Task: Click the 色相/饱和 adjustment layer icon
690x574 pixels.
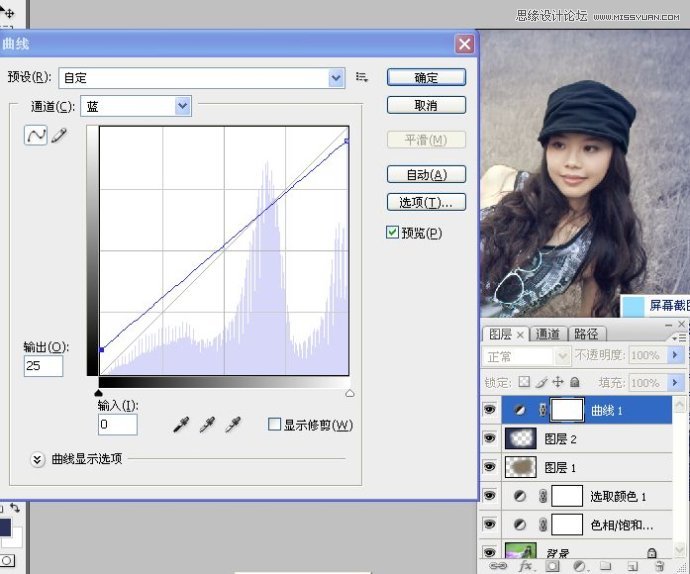Action: 520,525
